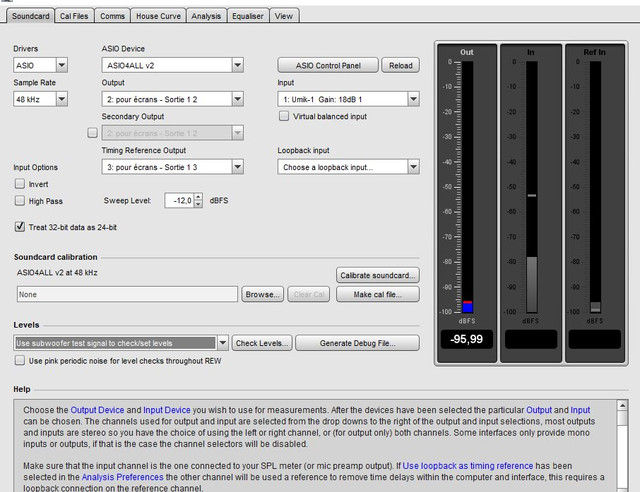640x492 pixels.
Task: Enable the High Pass input option
Action: pyautogui.click(x=20, y=200)
